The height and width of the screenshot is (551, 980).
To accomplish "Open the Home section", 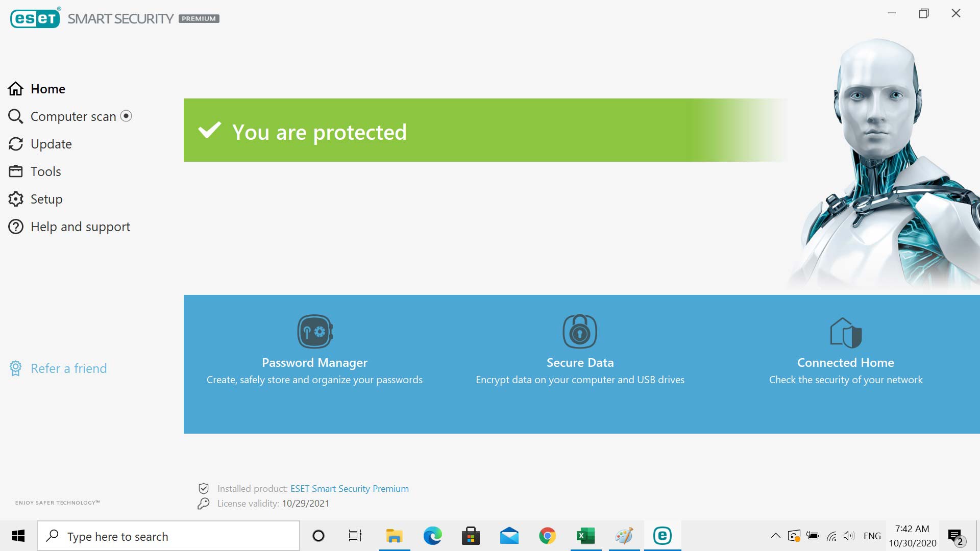I will [x=48, y=89].
